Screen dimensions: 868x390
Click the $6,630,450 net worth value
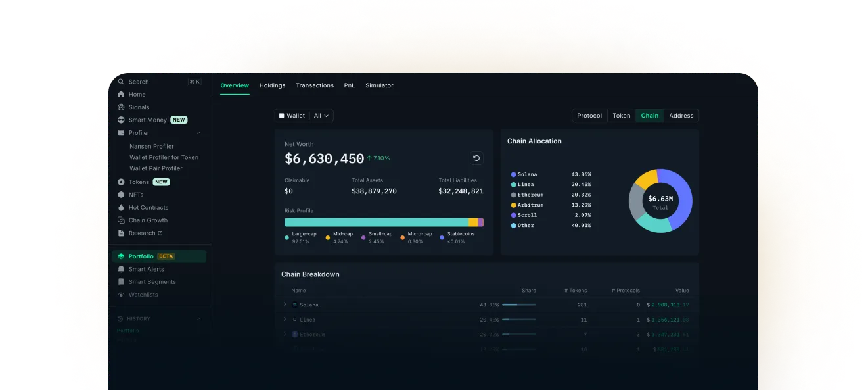[324, 158]
